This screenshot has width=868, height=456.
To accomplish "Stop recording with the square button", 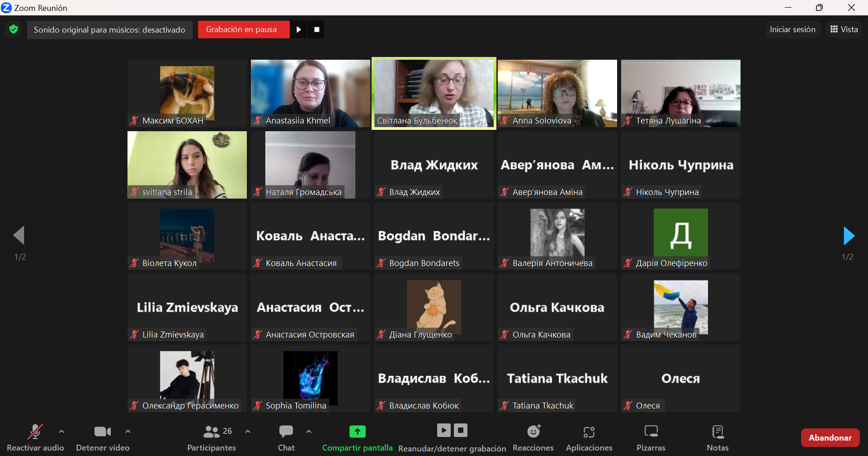I will pyautogui.click(x=316, y=29).
